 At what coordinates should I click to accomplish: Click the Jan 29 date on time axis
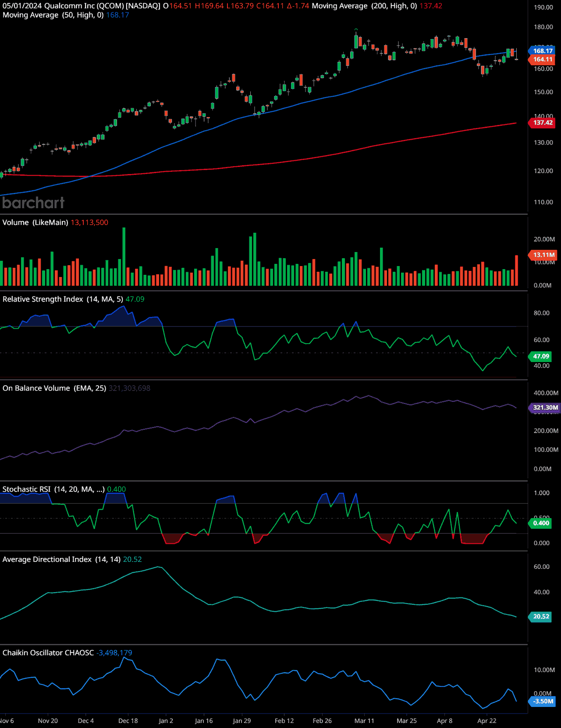[x=242, y=721]
